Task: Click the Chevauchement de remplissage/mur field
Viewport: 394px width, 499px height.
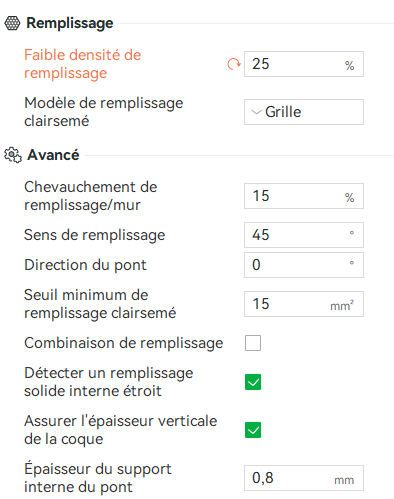Action: coord(304,196)
